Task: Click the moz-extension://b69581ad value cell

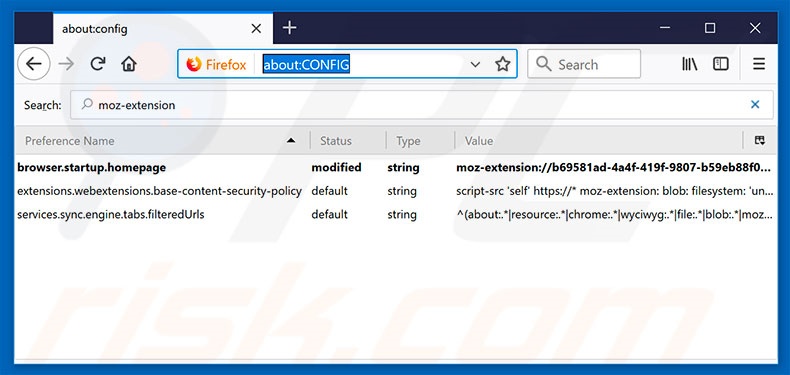Action: (x=613, y=167)
